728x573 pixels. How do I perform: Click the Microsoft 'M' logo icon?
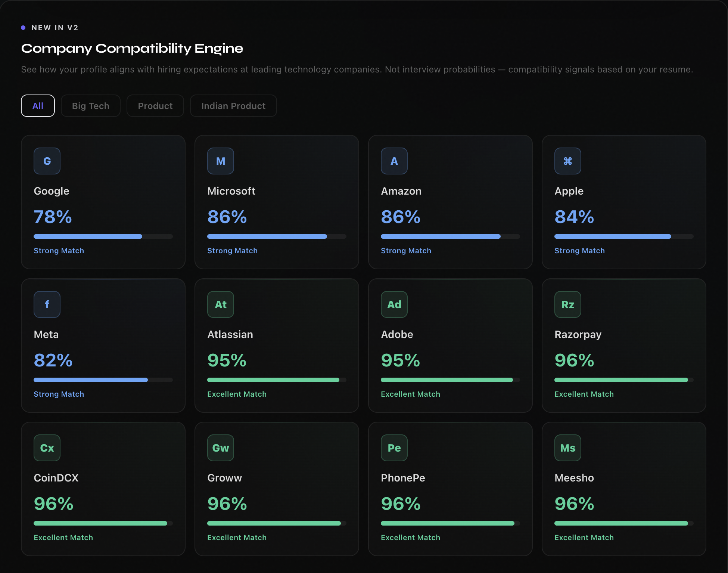(x=221, y=161)
